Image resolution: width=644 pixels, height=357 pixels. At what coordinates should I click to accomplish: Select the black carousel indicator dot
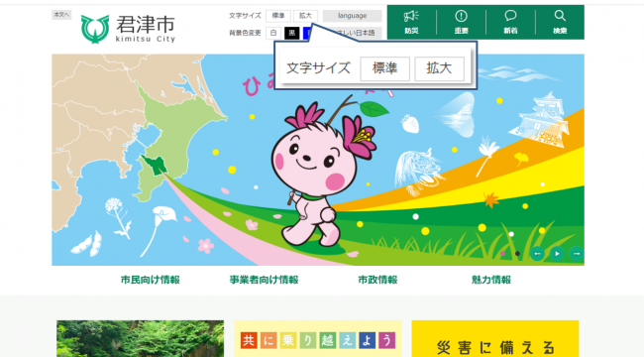point(517,254)
